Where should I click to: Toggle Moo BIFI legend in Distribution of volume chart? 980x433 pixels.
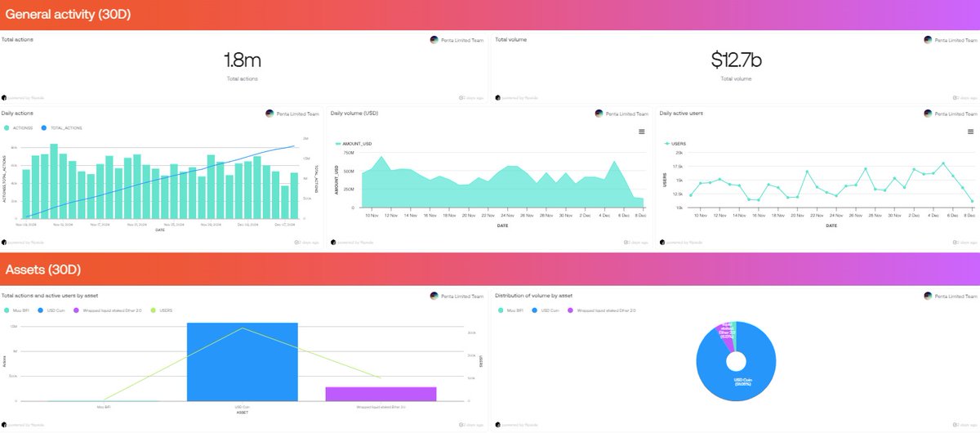[x=509, y=310]
